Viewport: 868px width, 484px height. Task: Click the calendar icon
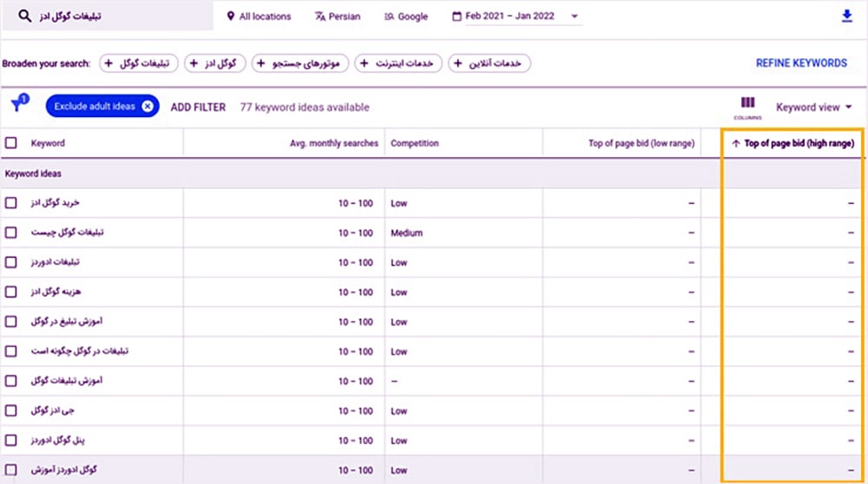(457, 16)
